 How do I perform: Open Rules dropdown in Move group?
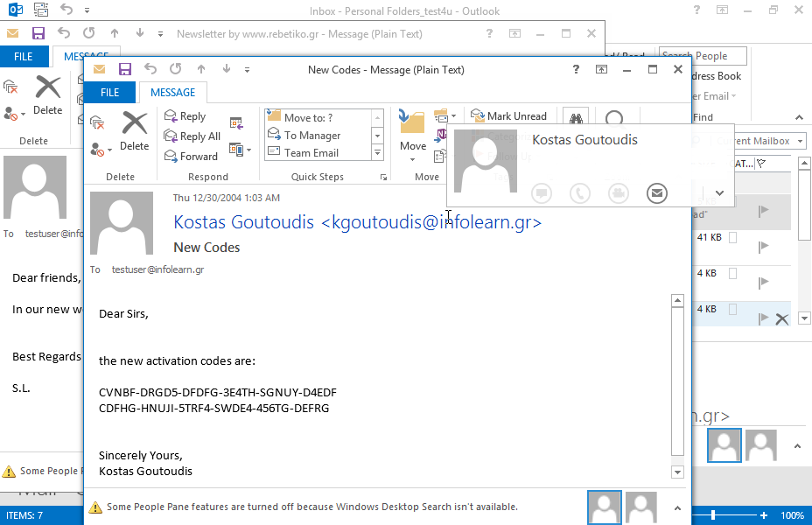click(445, 116)
